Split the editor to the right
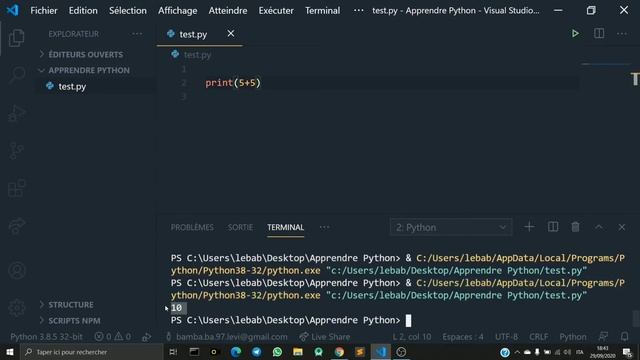The image size is (640, 360). pos(599,33)
